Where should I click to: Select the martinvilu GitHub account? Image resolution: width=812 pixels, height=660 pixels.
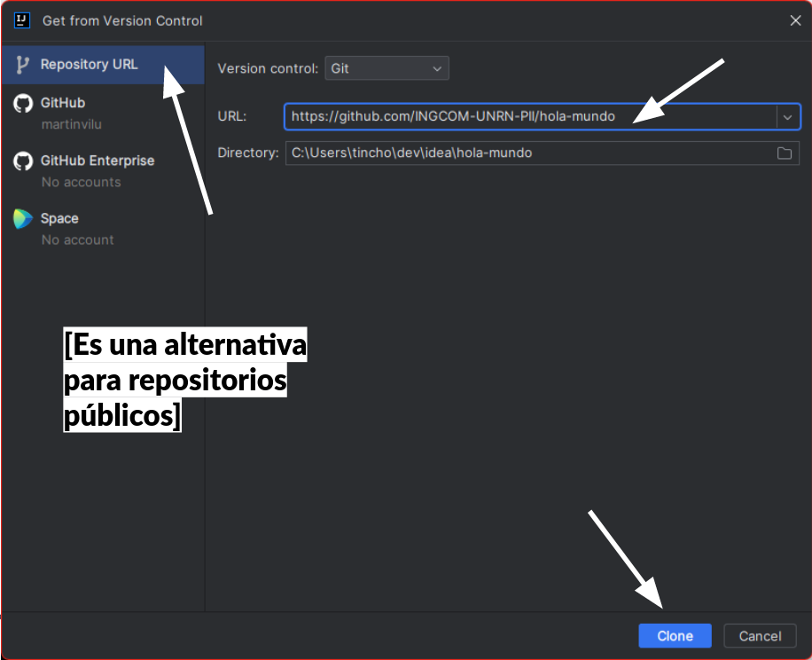pos(71,124)
